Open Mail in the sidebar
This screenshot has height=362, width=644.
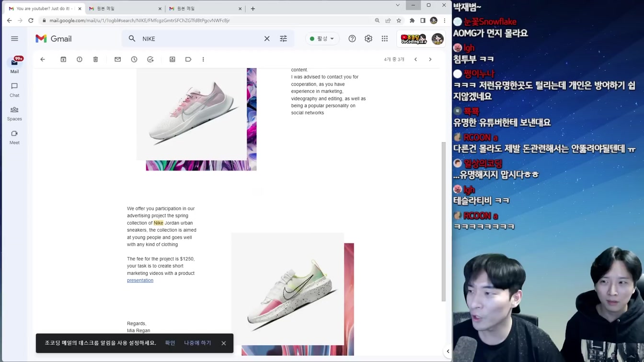[x=14, y=65]
